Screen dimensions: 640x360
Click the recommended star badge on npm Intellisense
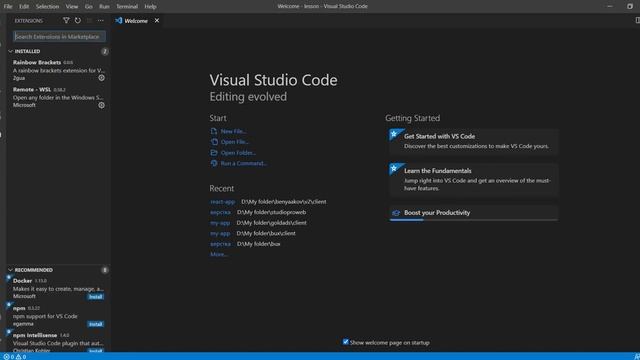(x=9, y=332)
